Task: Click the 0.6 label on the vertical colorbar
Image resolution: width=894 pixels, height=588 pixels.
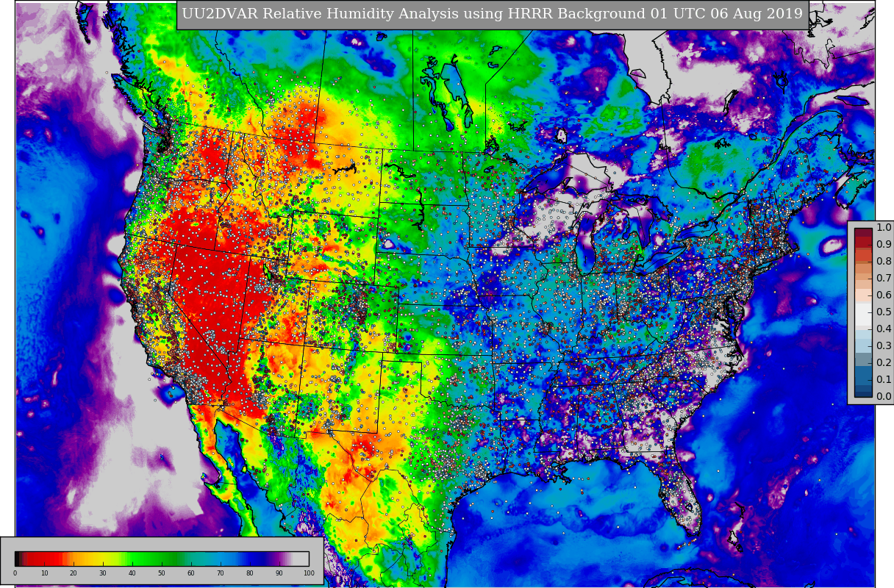Action: coord(884,295)
